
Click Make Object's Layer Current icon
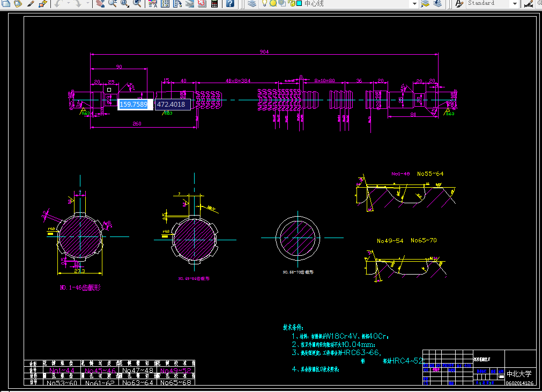[425, 3]
